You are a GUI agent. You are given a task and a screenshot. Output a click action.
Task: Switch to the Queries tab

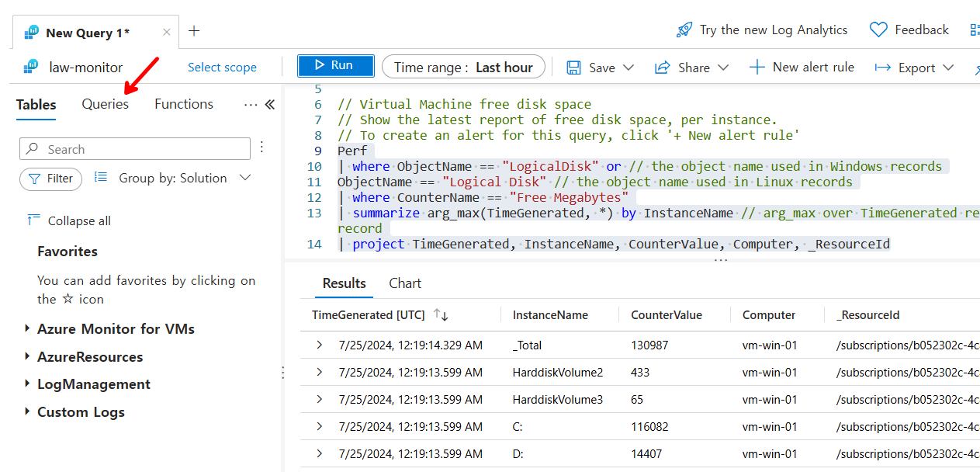point(106,104)
